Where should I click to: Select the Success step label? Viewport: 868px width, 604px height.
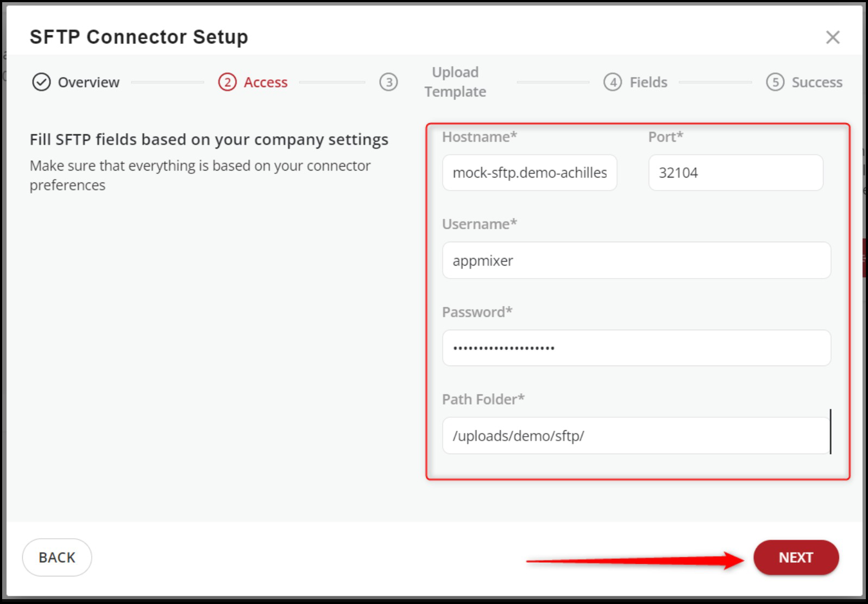click(x=816, y=82)
